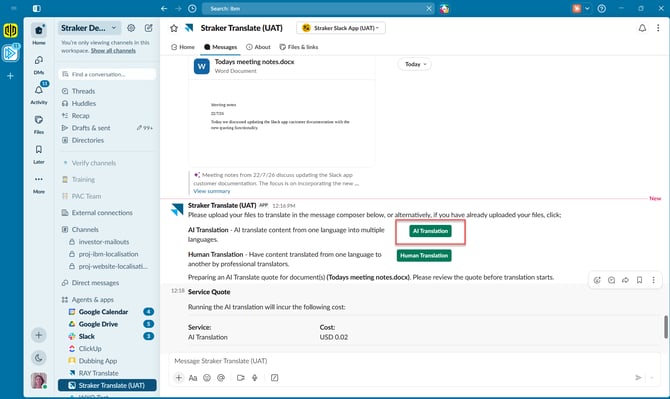Screen dimensions: 670x399
Task: Star the Straker Translate conversation
Action: coord(173,28)
